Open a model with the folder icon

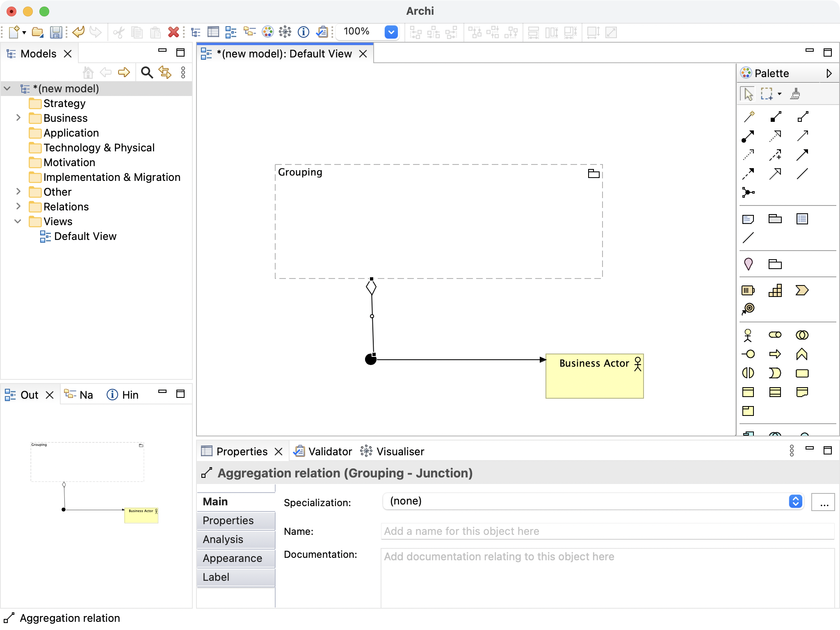pyautogui.click(x=38, y=32)
